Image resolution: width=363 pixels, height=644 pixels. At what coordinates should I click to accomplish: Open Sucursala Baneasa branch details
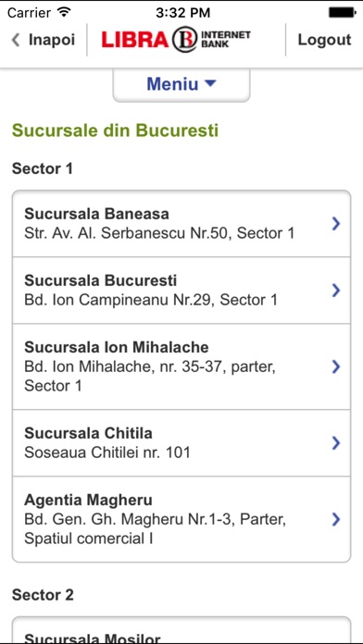181,223
